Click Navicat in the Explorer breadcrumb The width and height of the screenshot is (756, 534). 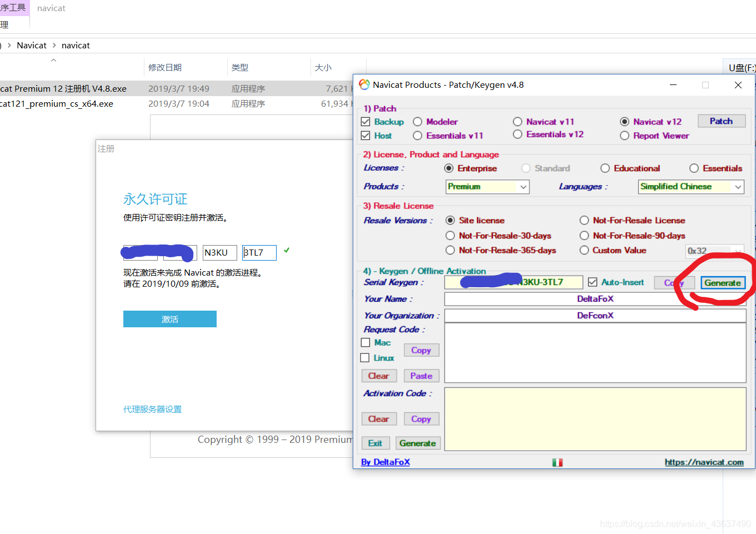32,46
